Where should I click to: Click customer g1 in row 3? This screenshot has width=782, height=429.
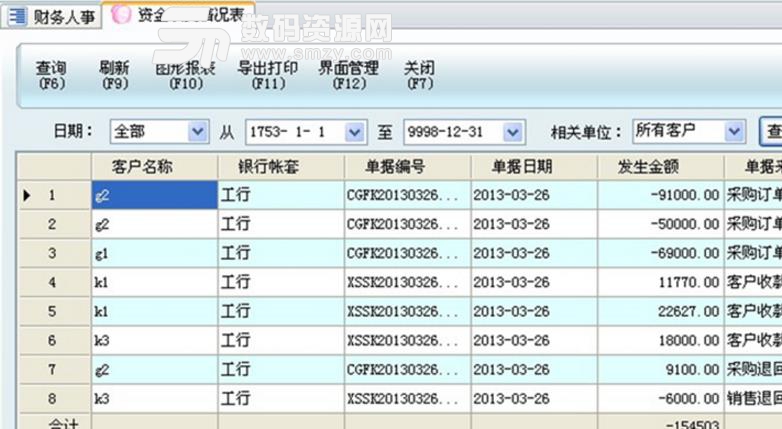(x=155, y=253)
